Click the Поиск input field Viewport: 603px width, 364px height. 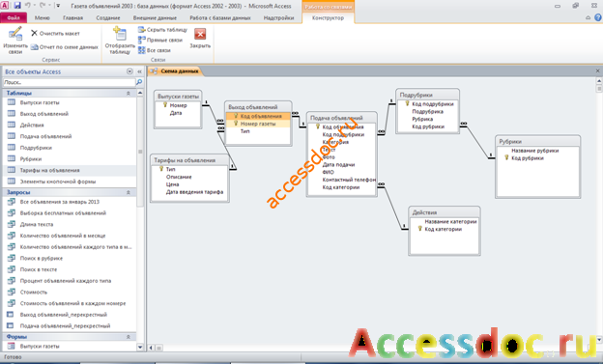point(70,82)
